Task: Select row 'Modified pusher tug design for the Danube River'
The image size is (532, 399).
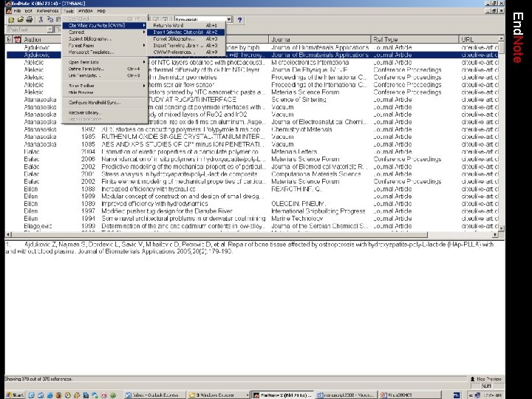Action: coord(252,211)
